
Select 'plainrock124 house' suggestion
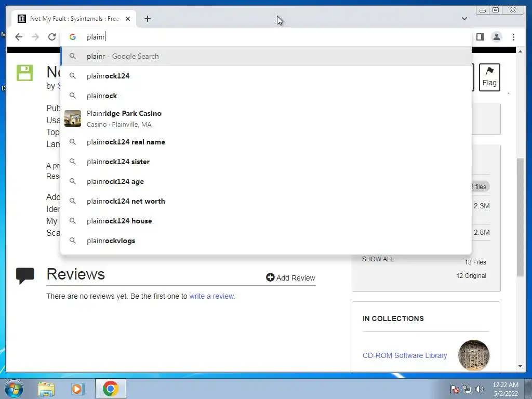point(266,220)
